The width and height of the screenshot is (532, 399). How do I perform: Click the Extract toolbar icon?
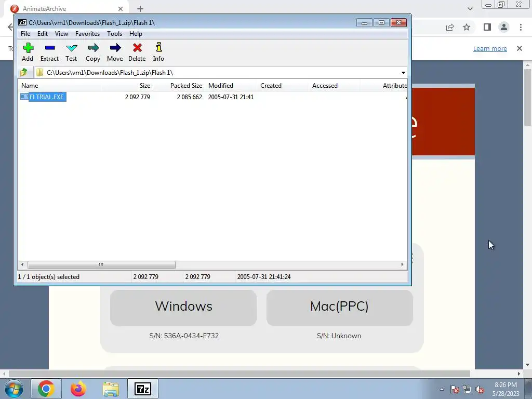coord(49,52)
